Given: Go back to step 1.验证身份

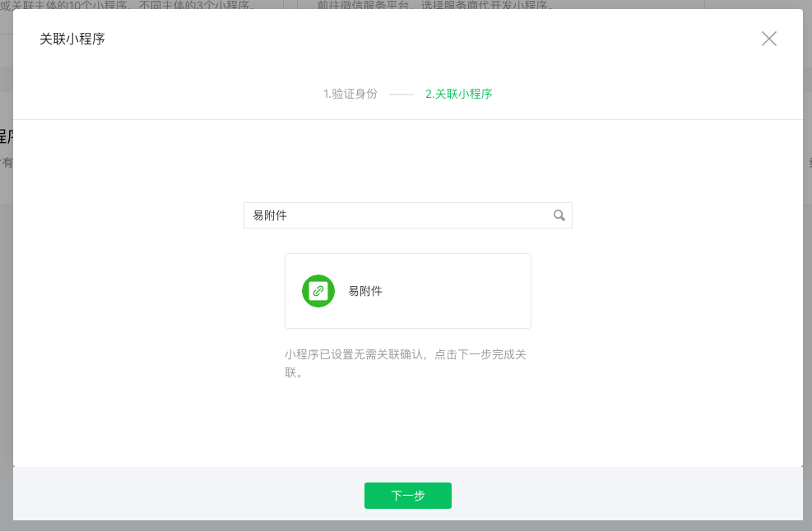Looking at the screenshot, I should (x=350, y=94).
